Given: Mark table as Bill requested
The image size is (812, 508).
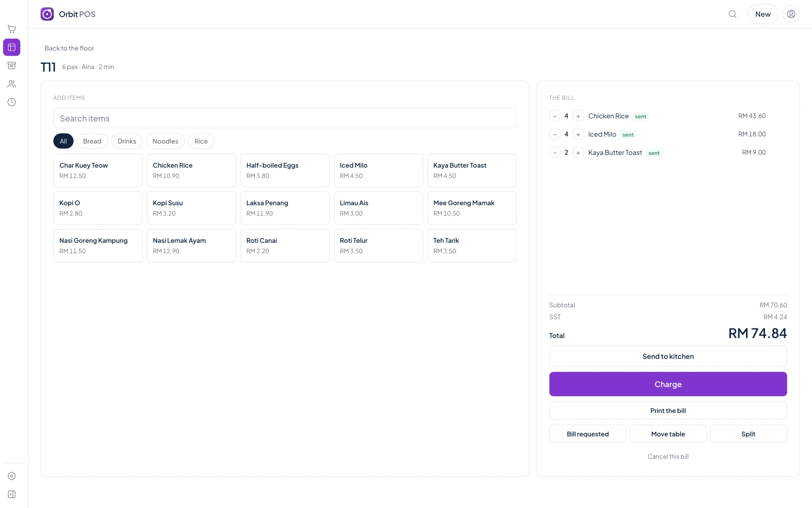Looking at the screenshot, I should click(587, 434).
